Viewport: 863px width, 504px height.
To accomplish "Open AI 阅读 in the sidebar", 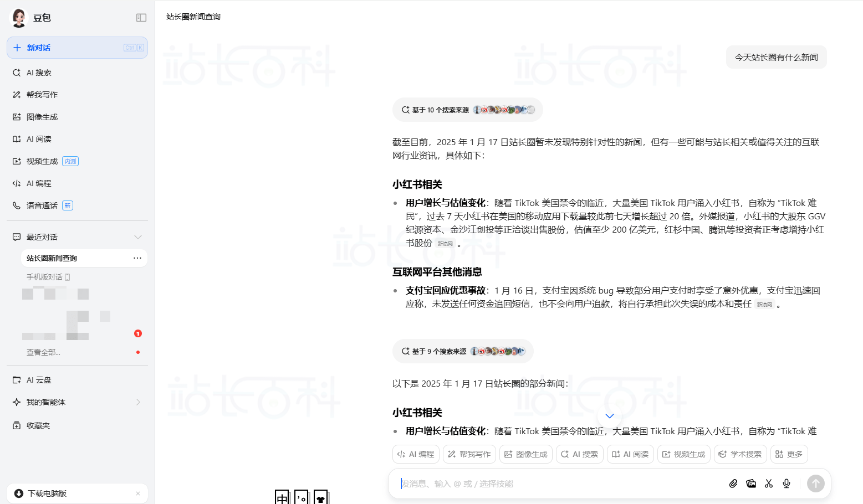I will (x=77, y=139).
